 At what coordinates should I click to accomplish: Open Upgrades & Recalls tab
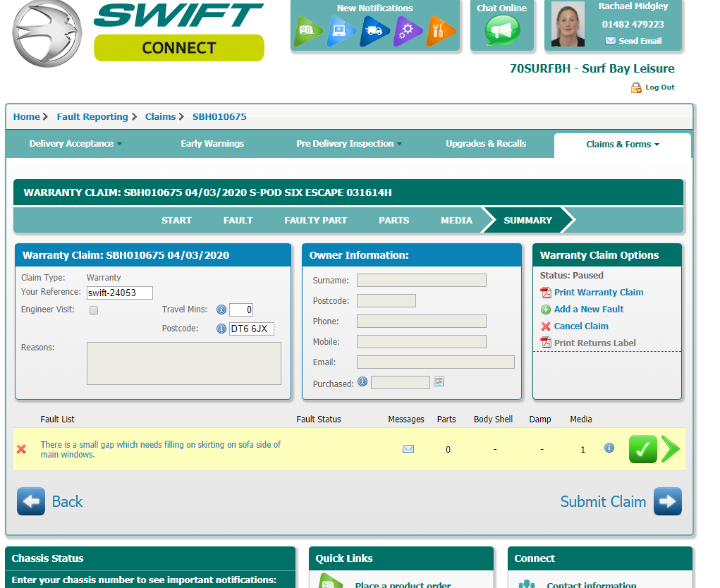(486, 144)
